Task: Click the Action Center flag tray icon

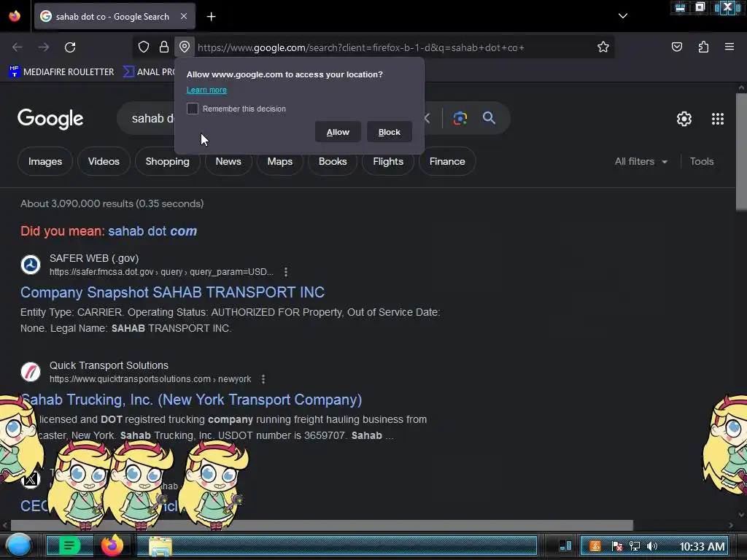Action: (x=616, y=546)
